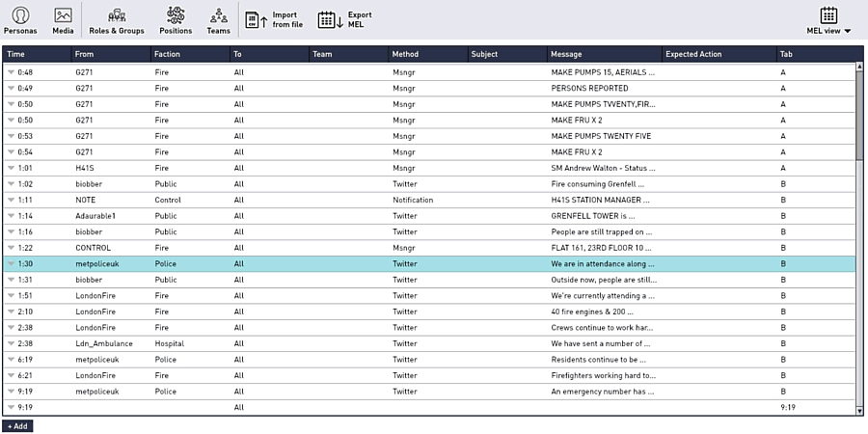The width and height of the screenshot is (868, 434).
Task: Click the Method column header
Action: [x=427, y=54]
